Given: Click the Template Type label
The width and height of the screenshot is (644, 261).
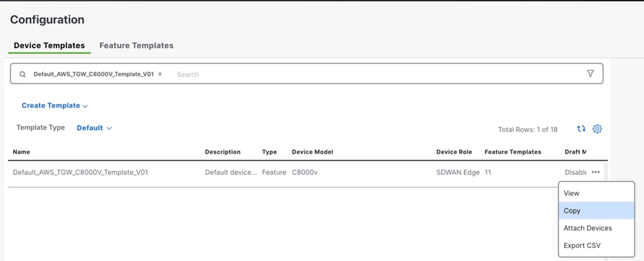Looking at the screenshot, I should (41, 128).
